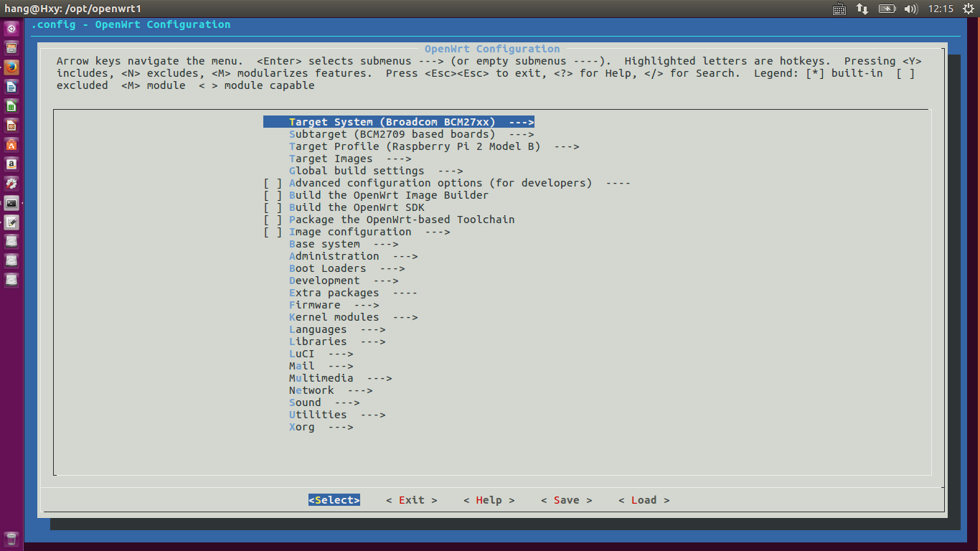The image size is (980, 551).
Task: Select the Firmware menu entry
Action: point(334,305)
